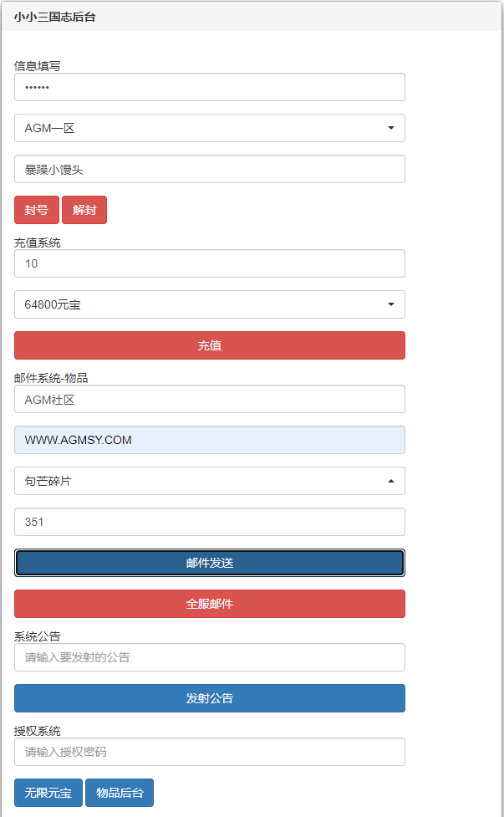The image size is (504, 817).
Task: Open the 物品后台 item backend button
Action: tap(120, 793)
